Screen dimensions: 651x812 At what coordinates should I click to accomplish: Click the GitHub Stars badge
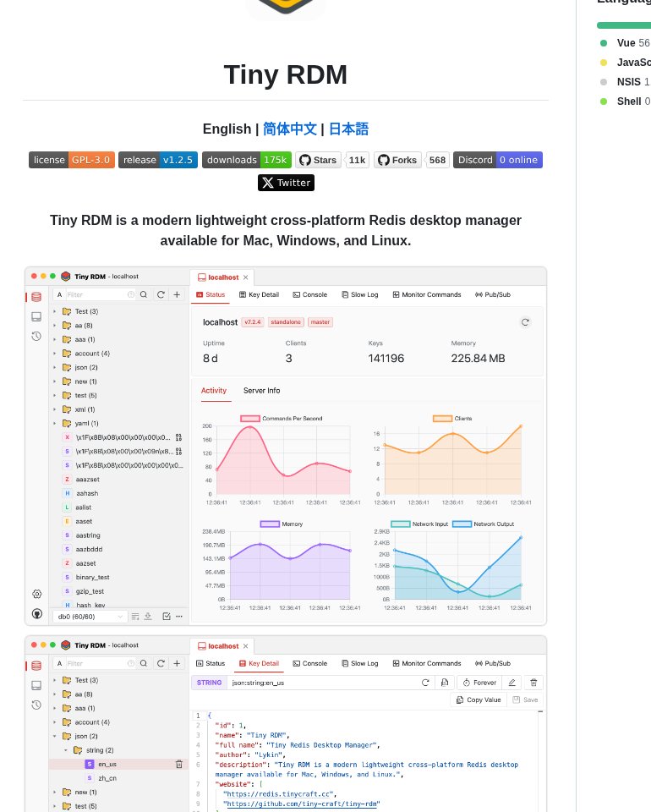pyautogui.click(x=318, y=160)
